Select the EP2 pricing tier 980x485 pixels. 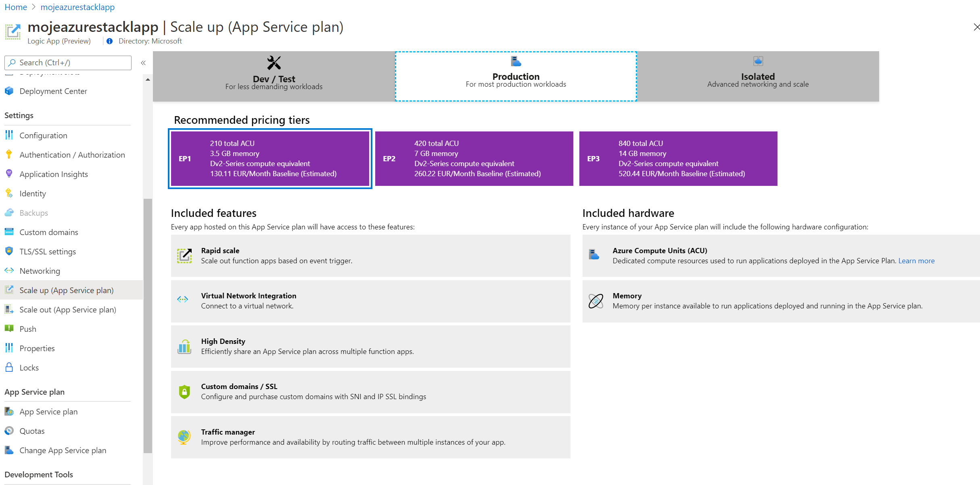pyautogui.click(x=474, y=158)
